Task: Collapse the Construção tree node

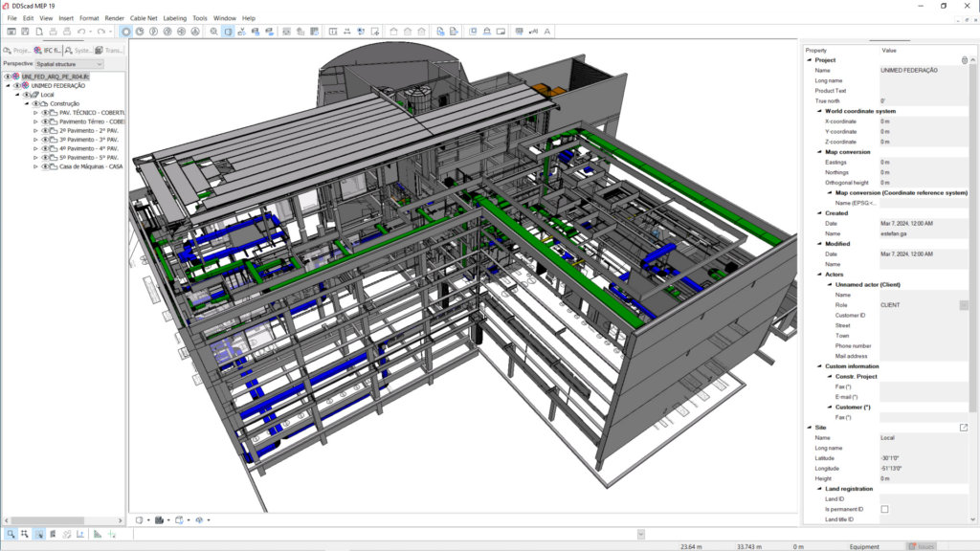Action: pyautogui.click(x=27, y=103)
